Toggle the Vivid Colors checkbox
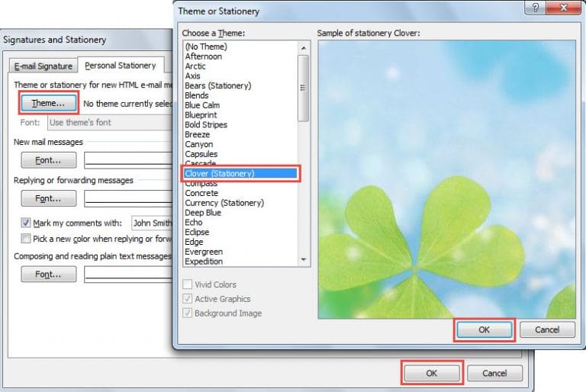Screen dimensions: 586x392 pos(187,284)
